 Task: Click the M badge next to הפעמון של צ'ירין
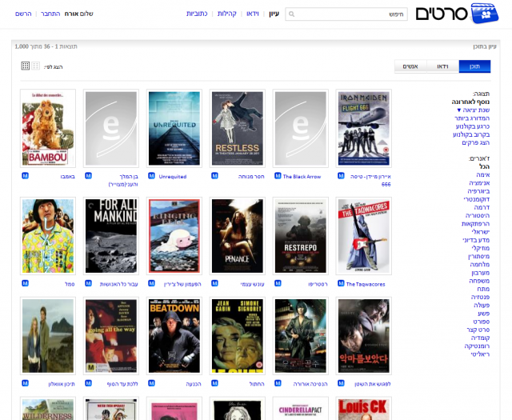[151, 283]
